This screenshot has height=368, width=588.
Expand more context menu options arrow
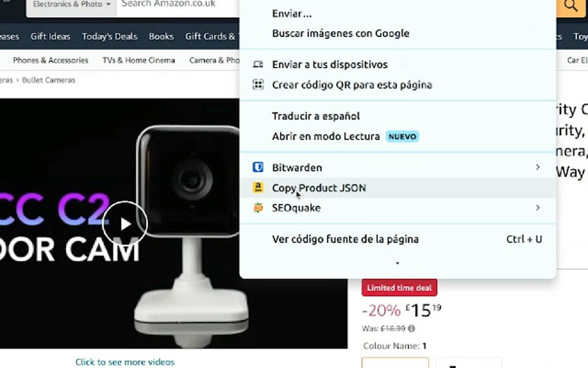click(x=398, y=264)
